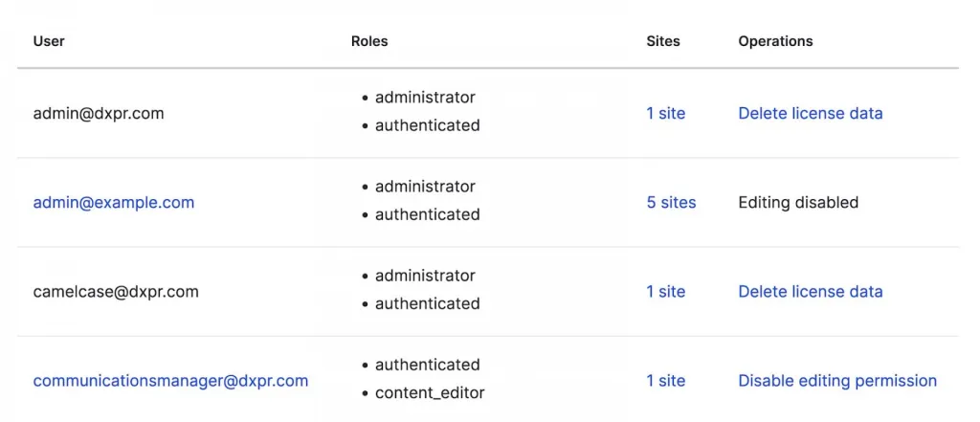
Task: Click the content_editor role item
Action: pos(430,393)
